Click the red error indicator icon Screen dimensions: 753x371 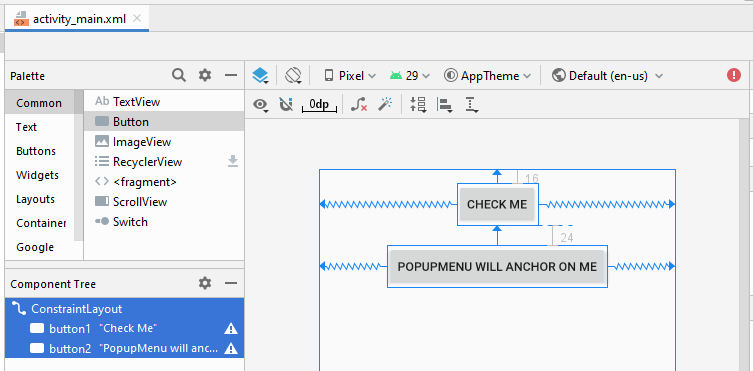(x=734, y=75)
